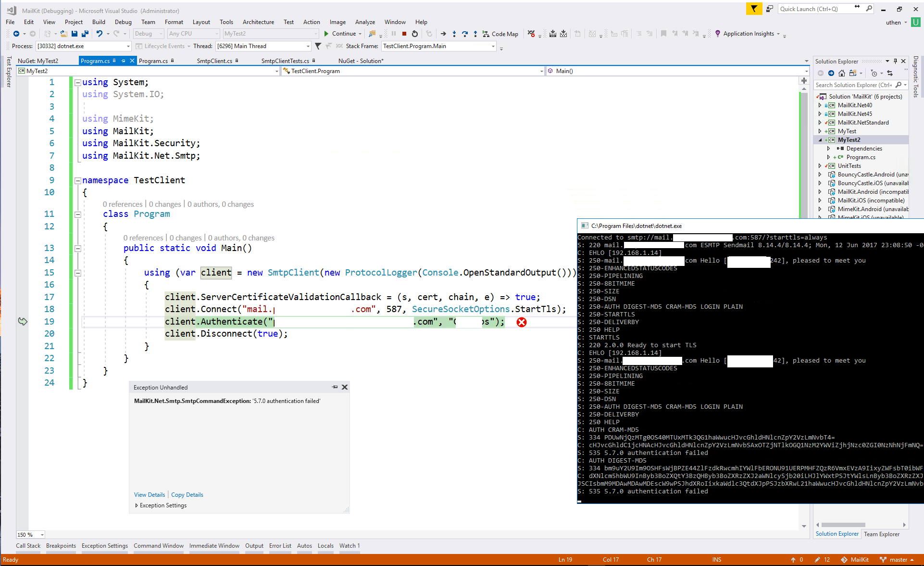Click the View Details link in exception popup
The width and height of the screenshot is (924, 566).
[x=149, y=494]
